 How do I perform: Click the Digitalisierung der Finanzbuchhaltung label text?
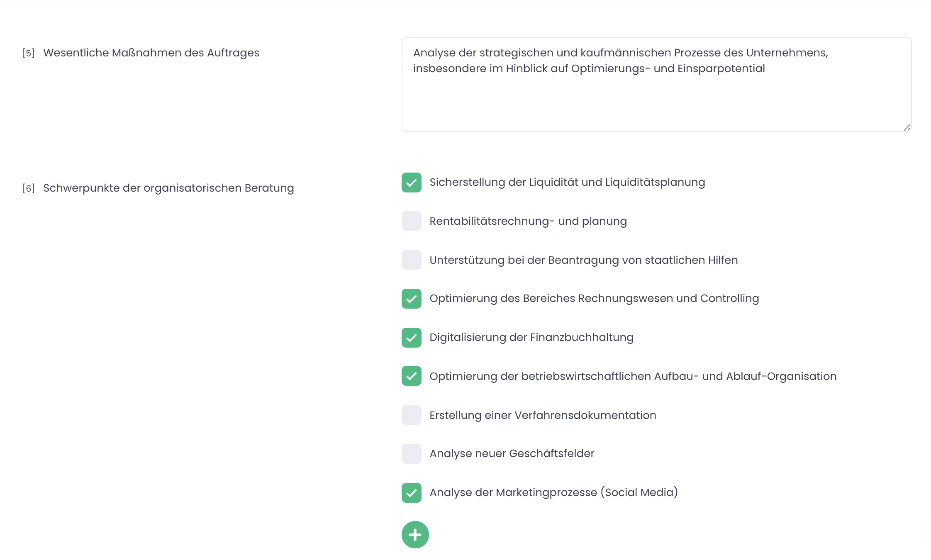click(x=531, y=337)
